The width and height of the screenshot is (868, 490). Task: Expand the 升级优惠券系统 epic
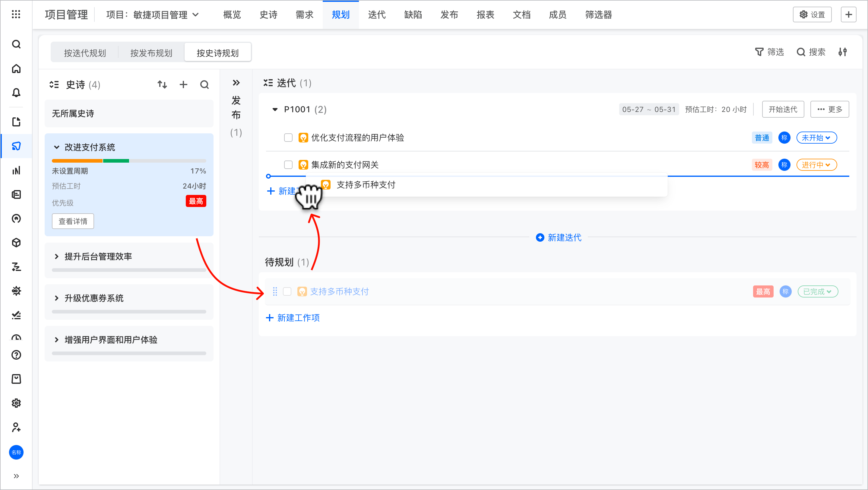pos(57,298)
